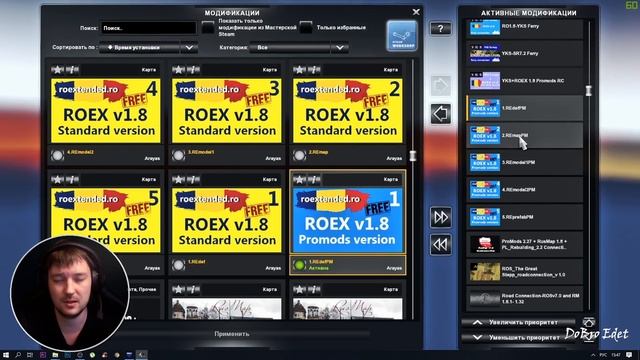Show hidden system tray icons chevron
The width and height of the screenshot is (640, 360).
pyautogui.click(x=593, y=355)
